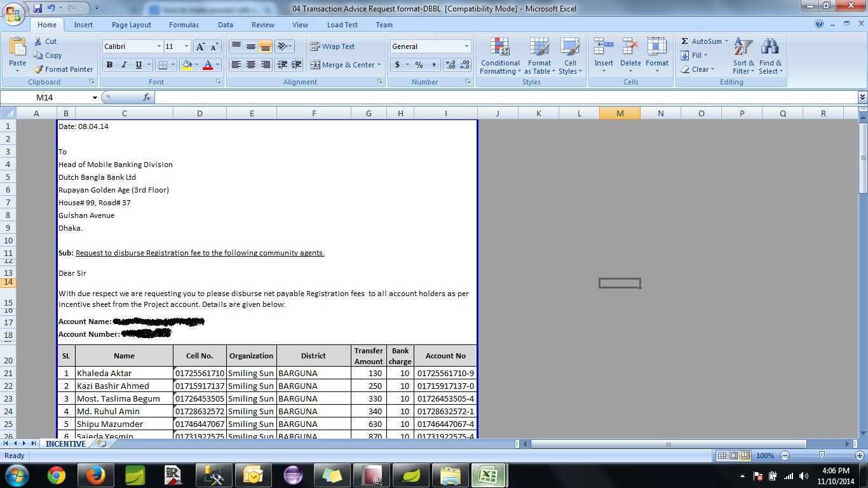Open the Review ribbon tab

click(263, 25)
